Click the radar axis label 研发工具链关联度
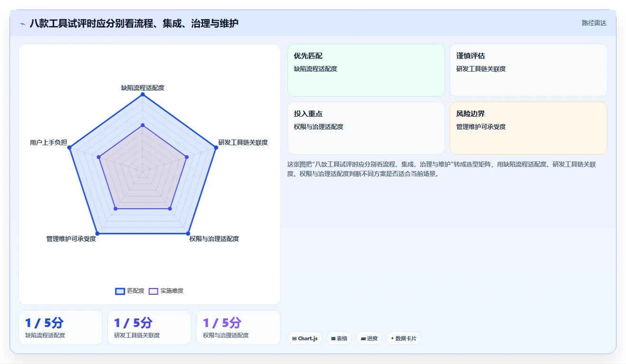Image resolution: width=626 pixels, height=364 pixels. click(x=243, y=142)
